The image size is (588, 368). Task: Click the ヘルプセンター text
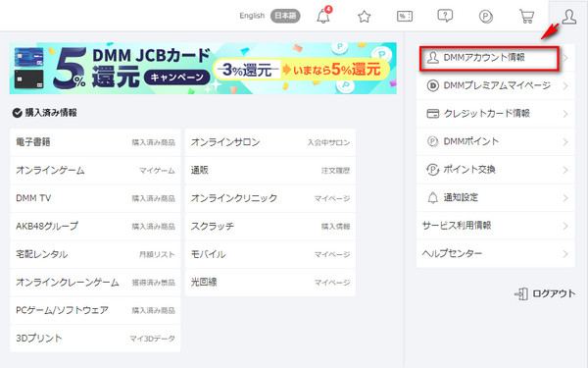(452, 254)
